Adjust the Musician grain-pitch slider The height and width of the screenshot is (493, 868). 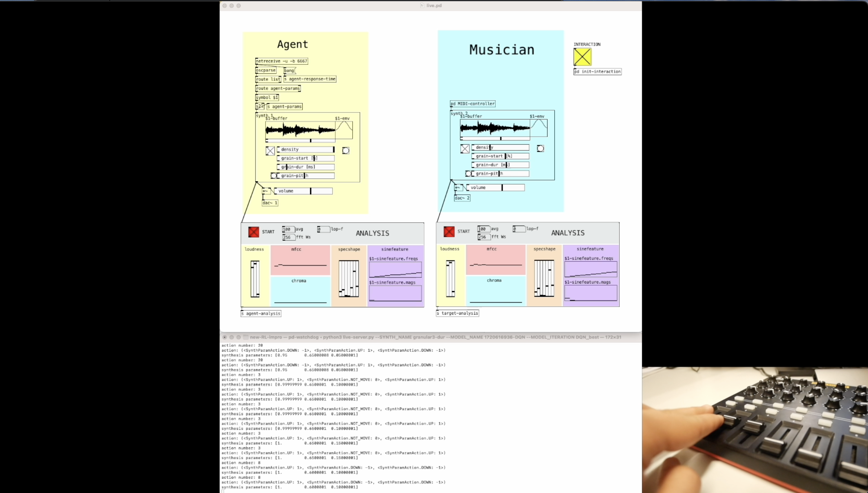500,174
